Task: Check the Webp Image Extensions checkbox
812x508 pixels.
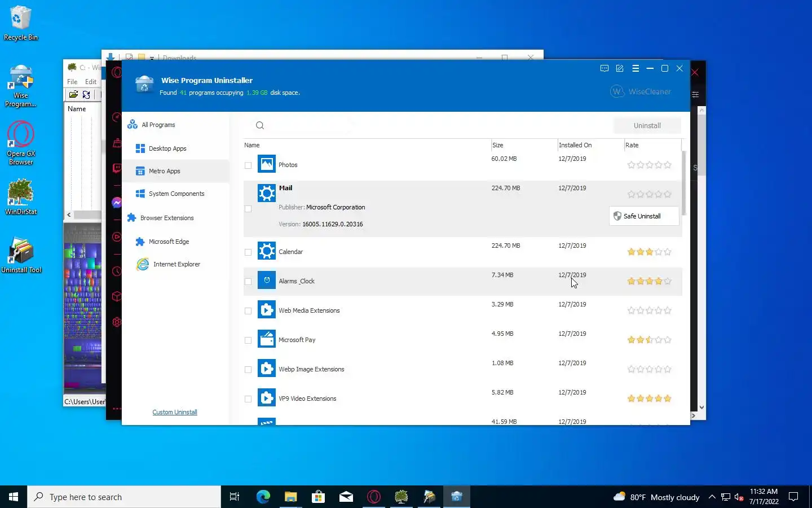Action: 248,370
